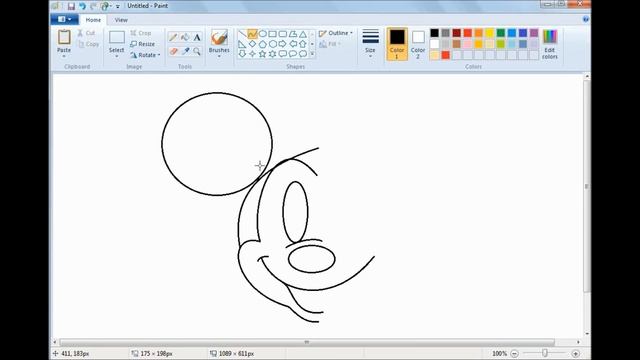Click the vertical canvas scrollbar

(x=587, y=186)
